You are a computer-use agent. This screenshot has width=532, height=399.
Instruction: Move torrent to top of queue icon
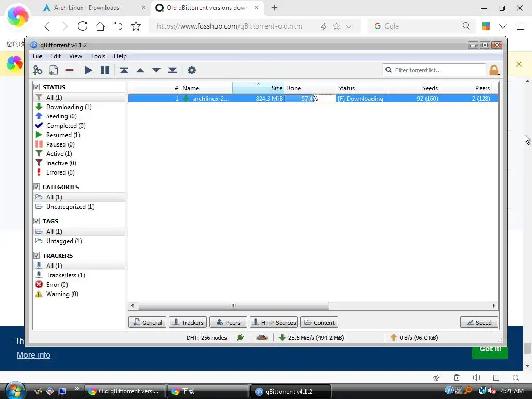point(124,70)
